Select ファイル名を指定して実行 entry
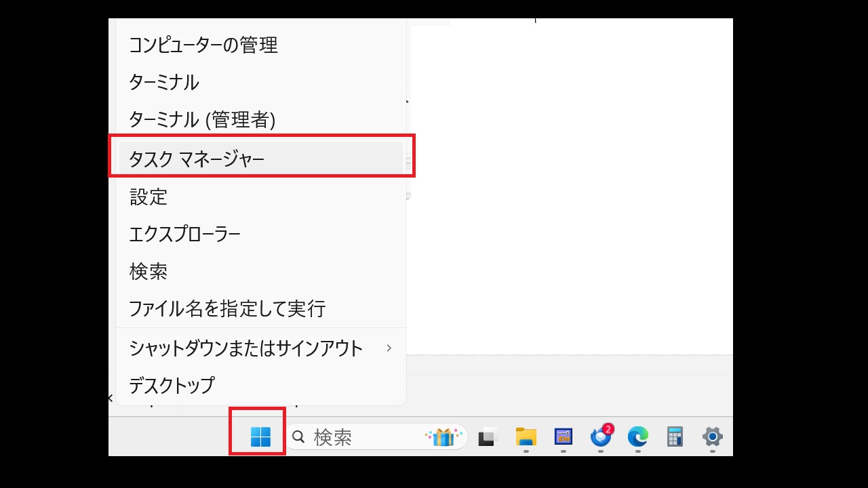The width and height of the screenshot is (868, 488). click(261, 309)
